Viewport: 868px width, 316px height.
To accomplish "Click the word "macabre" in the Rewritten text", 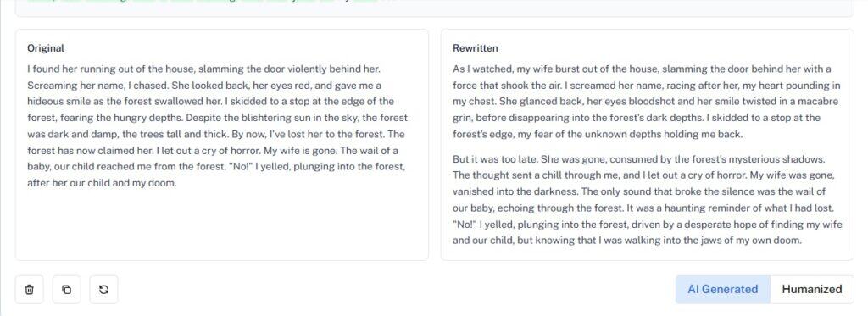I will [821, 102].
